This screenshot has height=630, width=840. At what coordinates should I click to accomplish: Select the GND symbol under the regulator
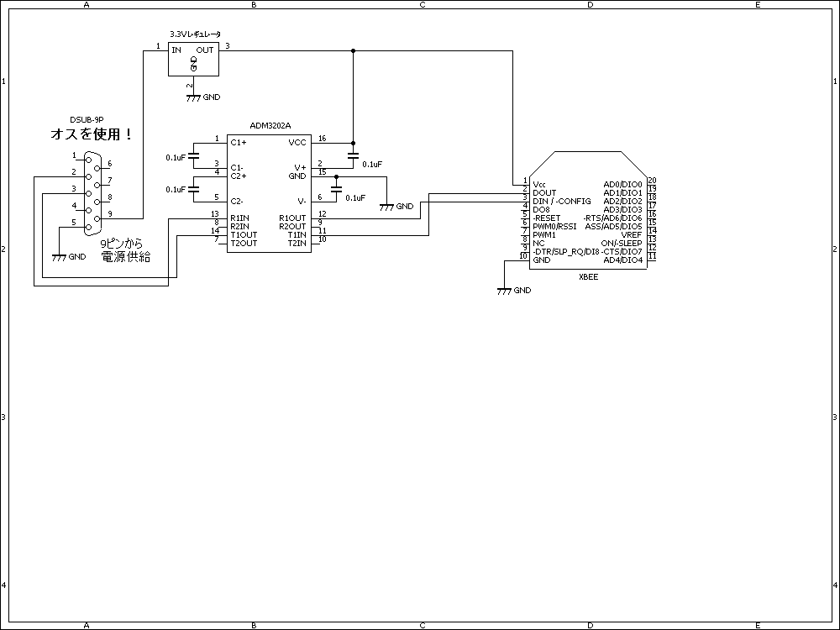(193, 97)
